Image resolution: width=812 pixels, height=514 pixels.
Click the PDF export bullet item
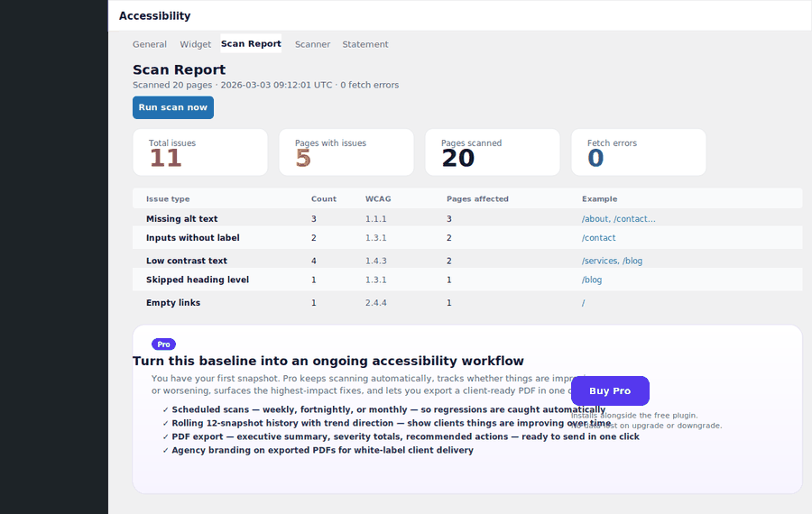point(401,436)
